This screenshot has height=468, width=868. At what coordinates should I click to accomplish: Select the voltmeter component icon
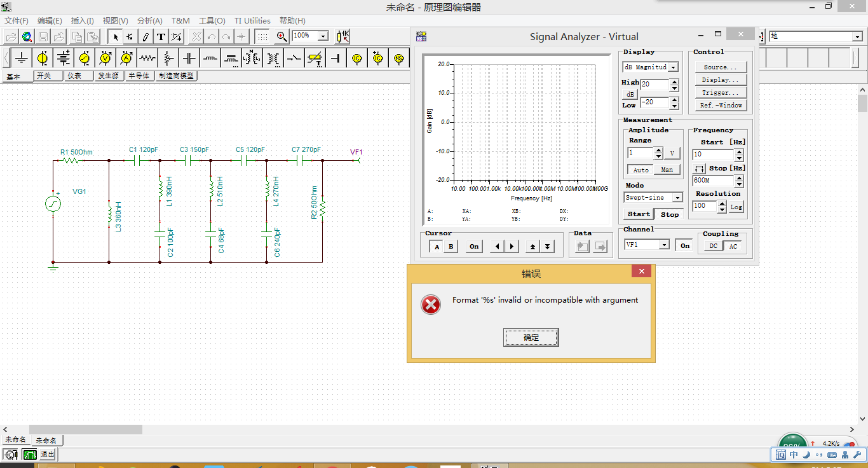[105, 59]
